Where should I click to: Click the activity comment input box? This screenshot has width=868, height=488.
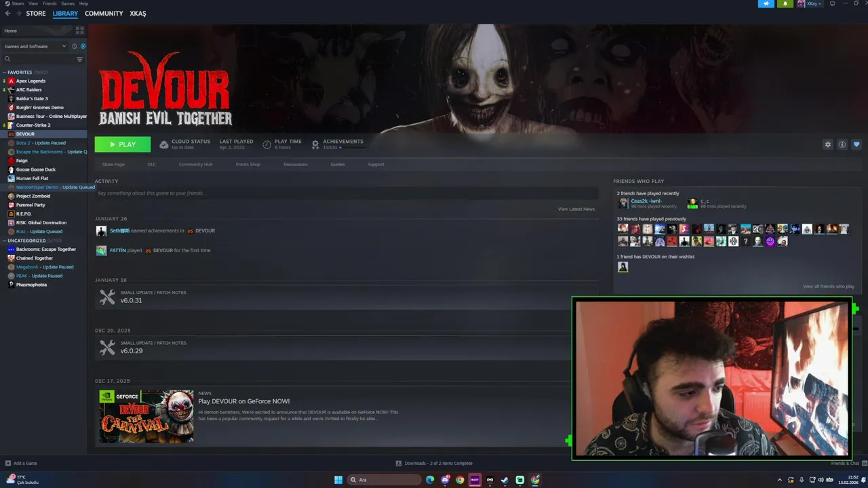click(x=346, y=193)
